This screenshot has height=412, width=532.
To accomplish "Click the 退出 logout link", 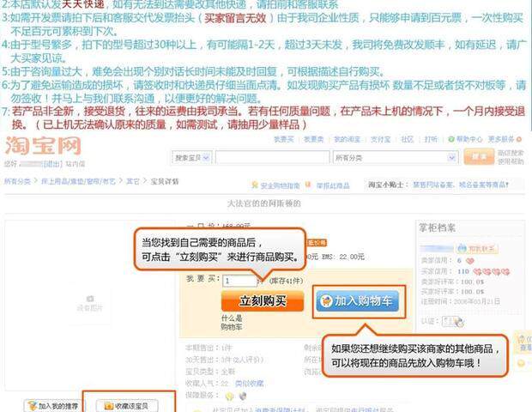I will coord(53,164).
